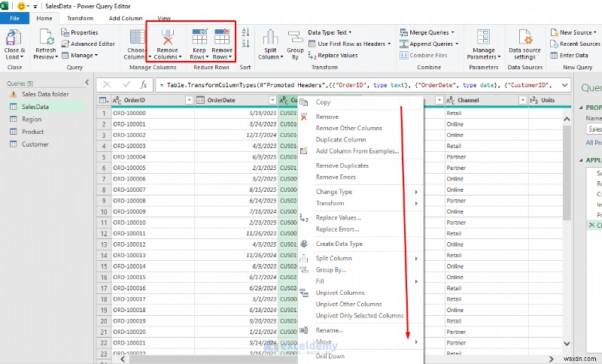The width and height of the screenshot is (602, 364).
Task: Open the Recent Sources dropdown
Action: (x=575, y=44)
